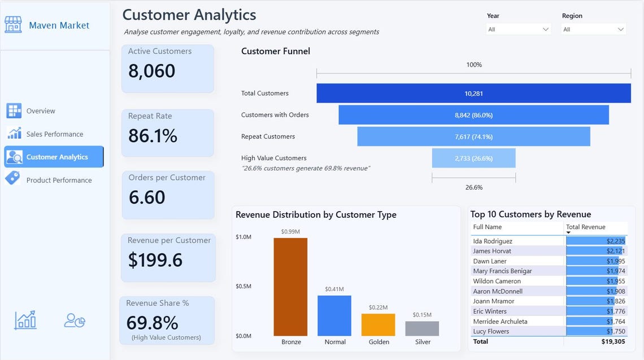The width and height of the screenshot is (644, 360).
Task: Select the Eric Winters row
Action: [x=549, y=311]
